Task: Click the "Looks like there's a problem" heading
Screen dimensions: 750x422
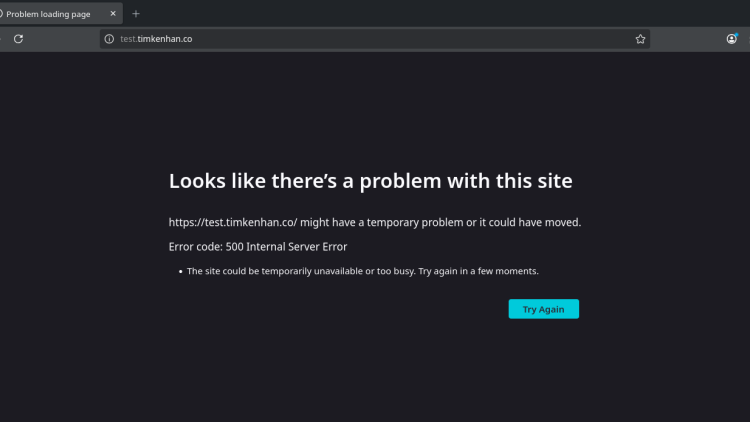Action: [x=370, y=181]
